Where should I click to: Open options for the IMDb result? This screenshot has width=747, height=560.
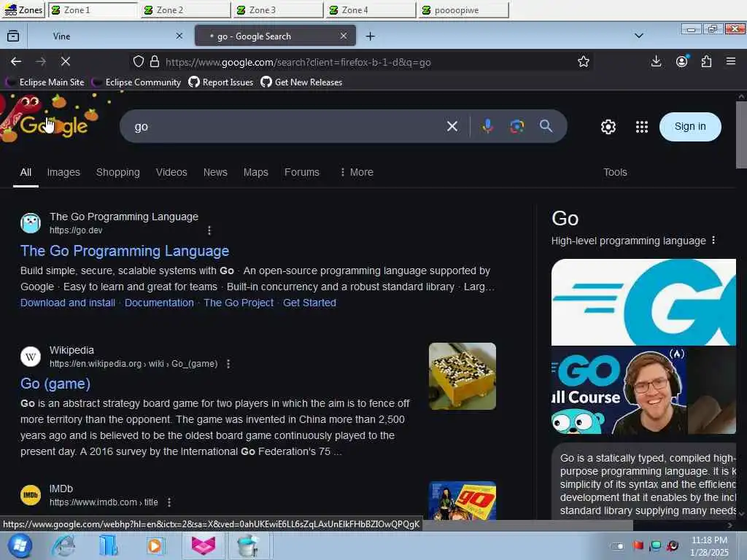[169, 502]
